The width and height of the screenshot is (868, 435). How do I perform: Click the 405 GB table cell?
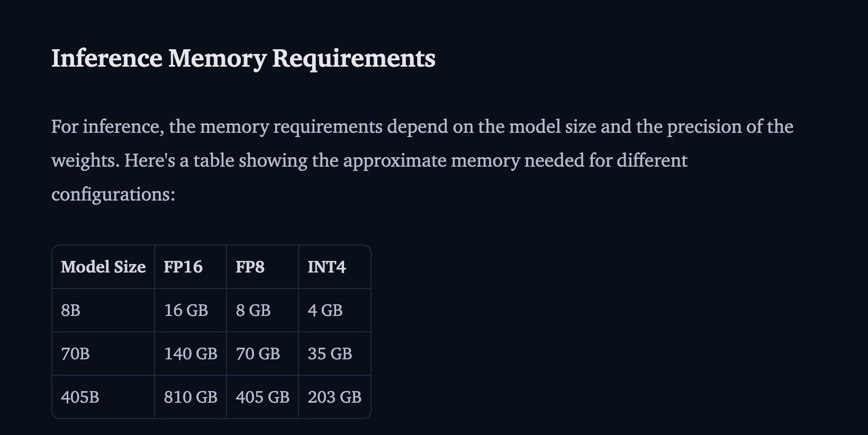coord(263,397)
